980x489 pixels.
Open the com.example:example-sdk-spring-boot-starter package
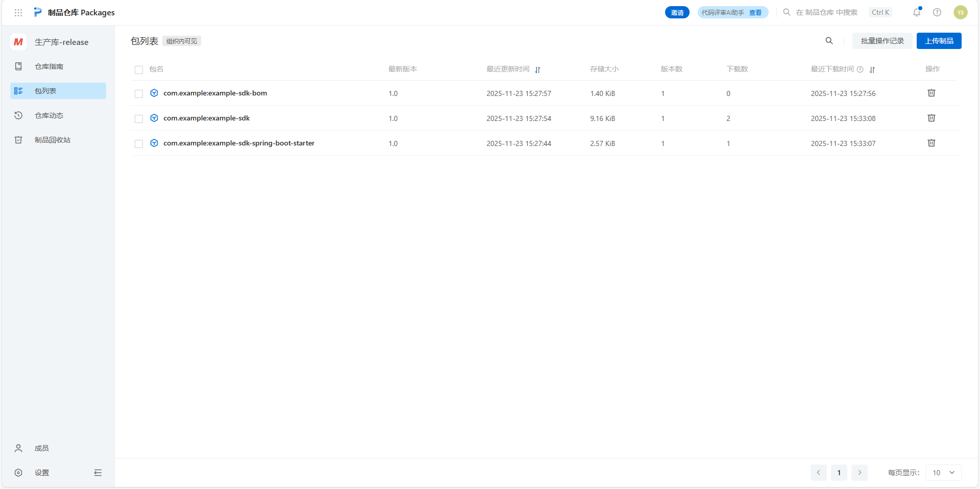point(239,143)
